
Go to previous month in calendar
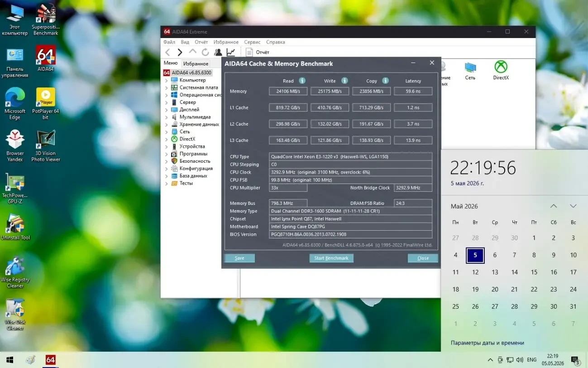554,206
